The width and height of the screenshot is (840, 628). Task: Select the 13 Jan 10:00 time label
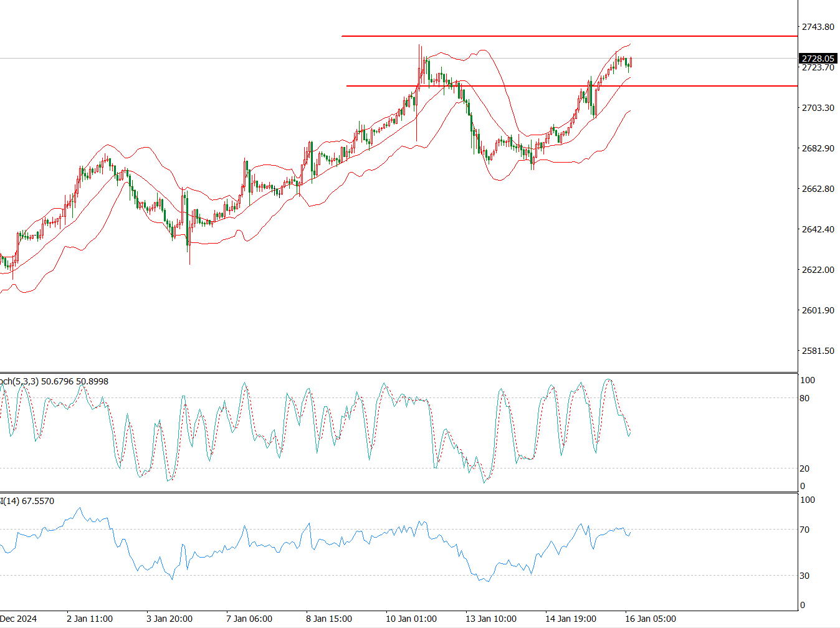(491, 619)
